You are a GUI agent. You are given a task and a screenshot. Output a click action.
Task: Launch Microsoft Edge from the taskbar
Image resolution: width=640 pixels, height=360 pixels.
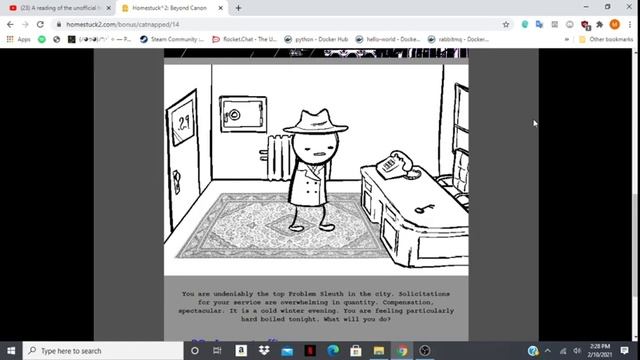point(333,351)
